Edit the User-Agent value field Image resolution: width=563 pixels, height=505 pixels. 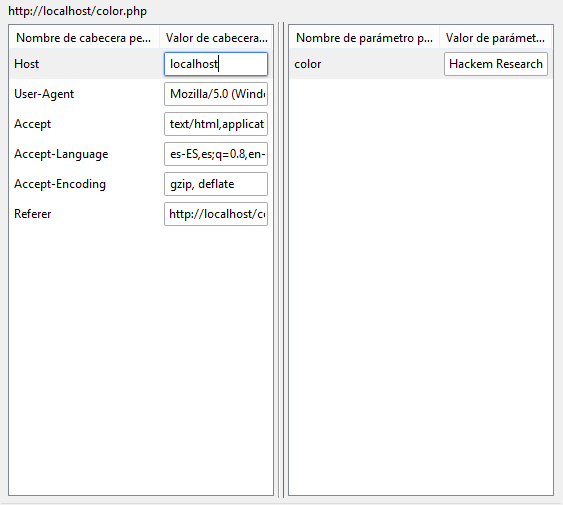(x=216, y=94)
